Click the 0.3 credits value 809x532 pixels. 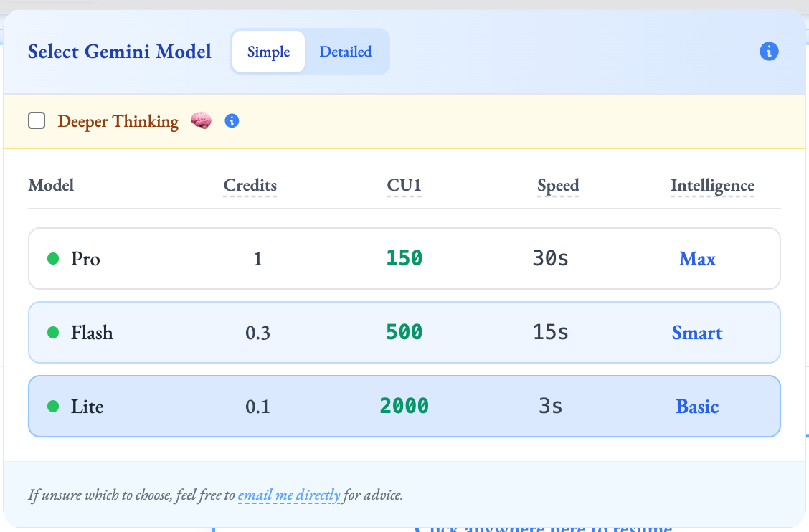click(x=257, y=333)
